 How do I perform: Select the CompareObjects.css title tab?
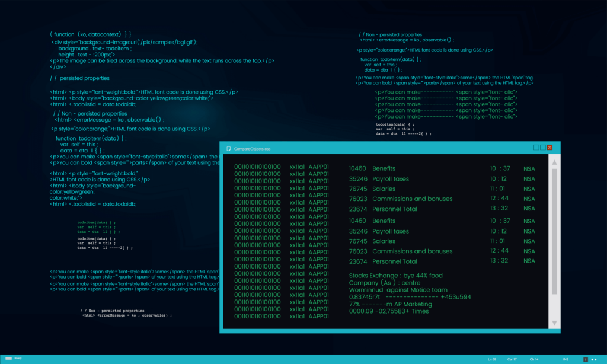[252, 148]
